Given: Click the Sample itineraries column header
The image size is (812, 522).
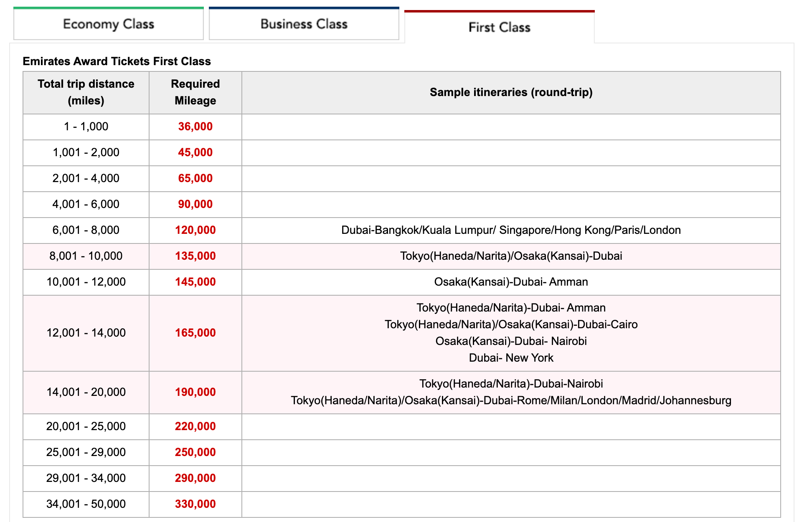Looking at the screenshot, I should (511, 92).
